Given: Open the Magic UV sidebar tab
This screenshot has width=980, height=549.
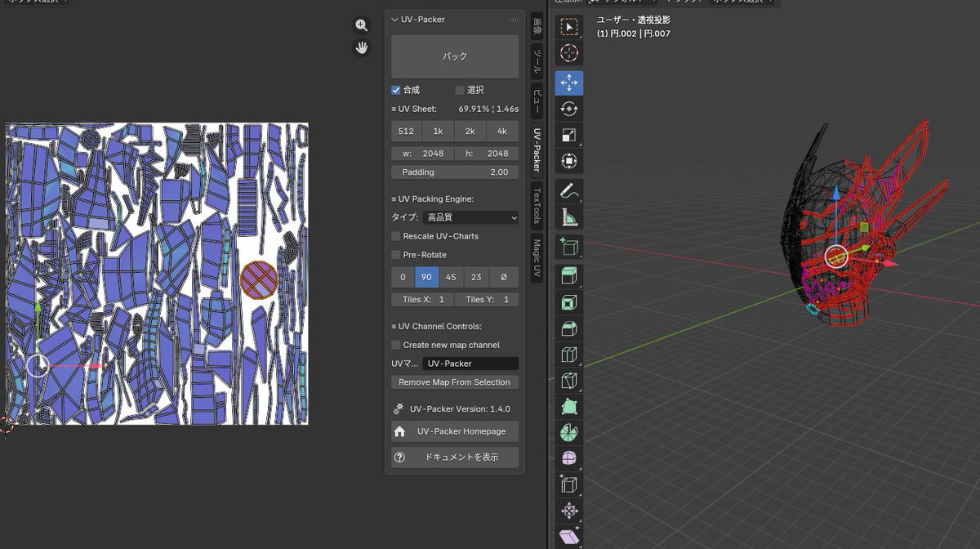Looking at the screenshot, I should click(537, 258).
